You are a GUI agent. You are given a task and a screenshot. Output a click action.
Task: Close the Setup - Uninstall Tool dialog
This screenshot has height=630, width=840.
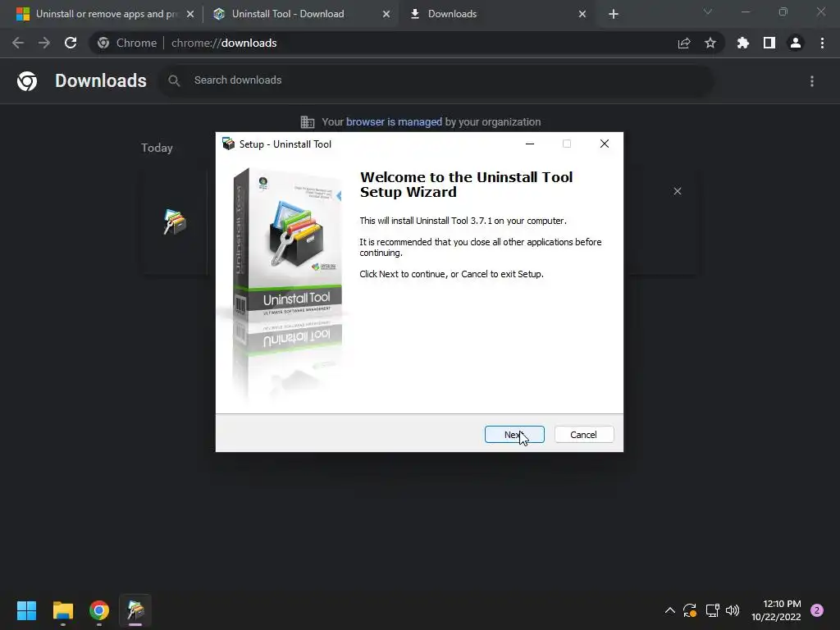coord(605,144)
